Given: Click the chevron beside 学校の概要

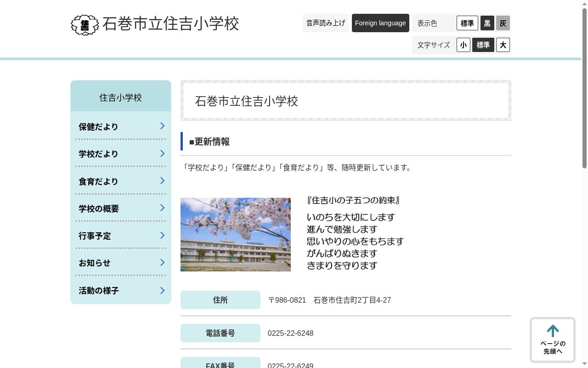Looking at the screenshot, I should coord(162,208).
